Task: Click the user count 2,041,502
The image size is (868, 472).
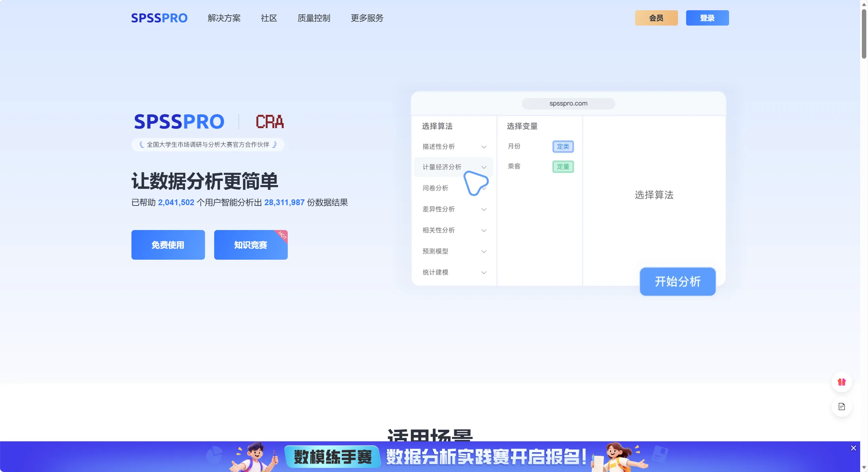Action: (176, 203)
